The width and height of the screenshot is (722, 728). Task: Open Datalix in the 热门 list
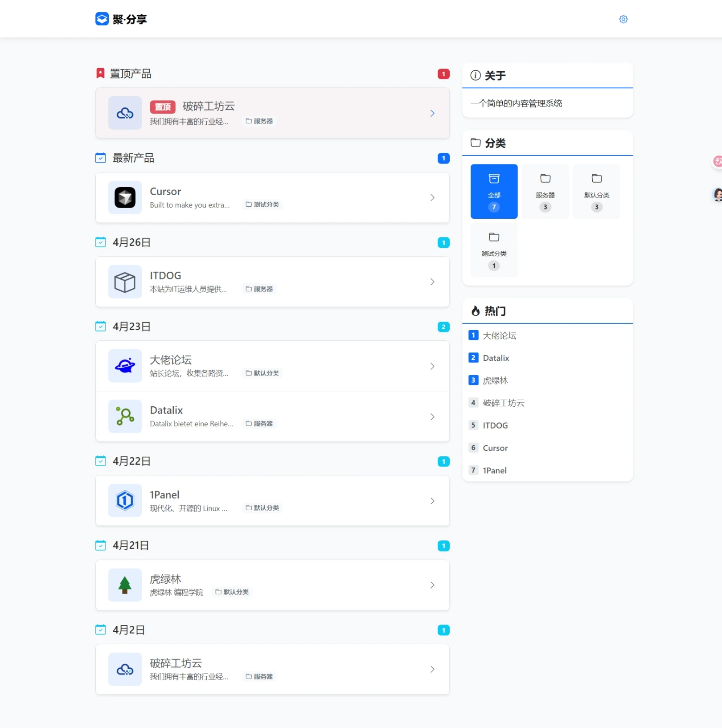[x=496, y=358]
